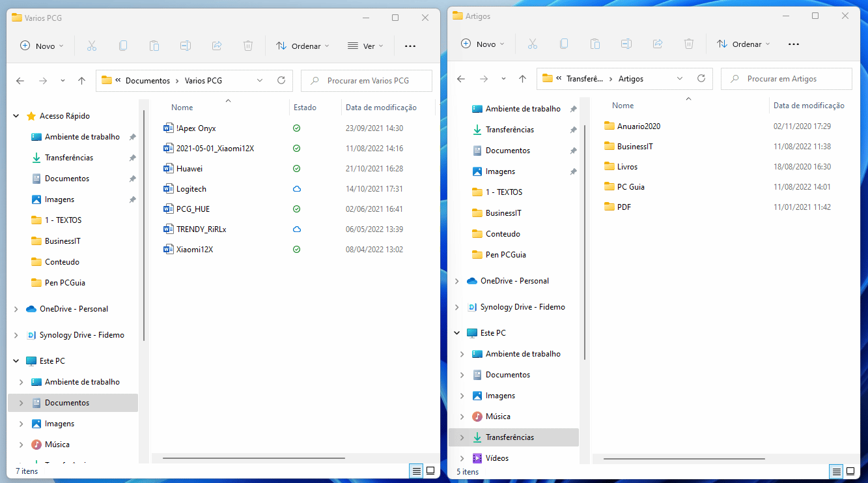Click Paste icon in Varios PCG toolbar
The height and width of the screenshot is (483, 868).
pyautogui.click(x=154, y=46)
